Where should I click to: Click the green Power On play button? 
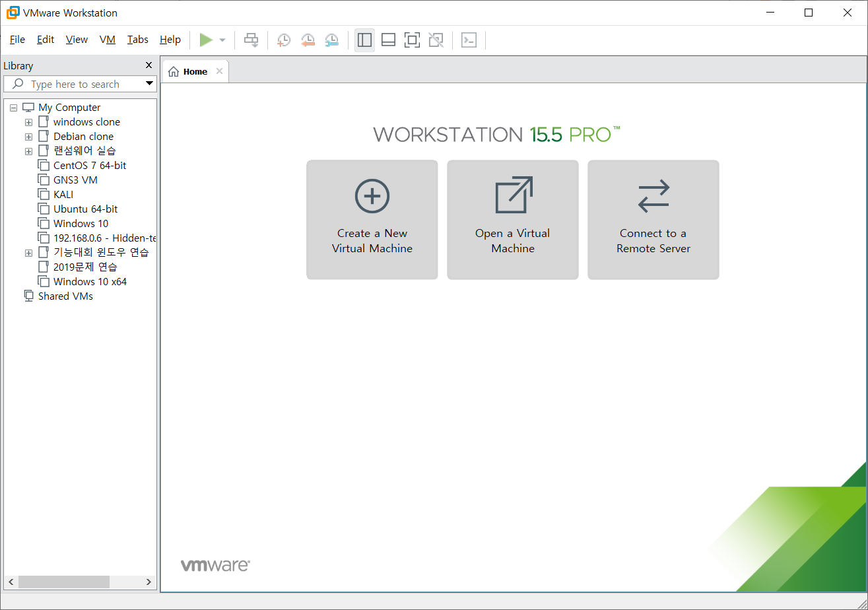[206, 40]
